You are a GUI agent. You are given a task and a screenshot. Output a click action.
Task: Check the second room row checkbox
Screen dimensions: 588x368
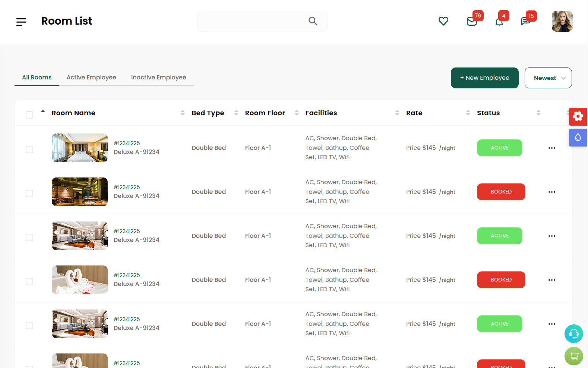coord(29,194)
